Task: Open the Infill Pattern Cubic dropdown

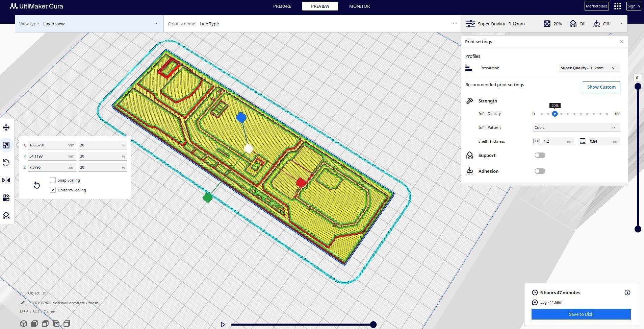Action: (x=576, y=127)
